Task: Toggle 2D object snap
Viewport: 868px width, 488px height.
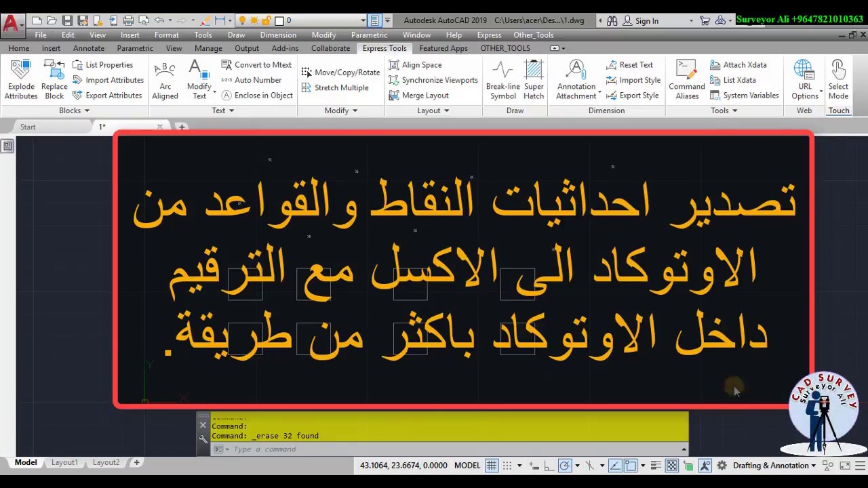Action: pyautogui.click(x=630, y=466)
